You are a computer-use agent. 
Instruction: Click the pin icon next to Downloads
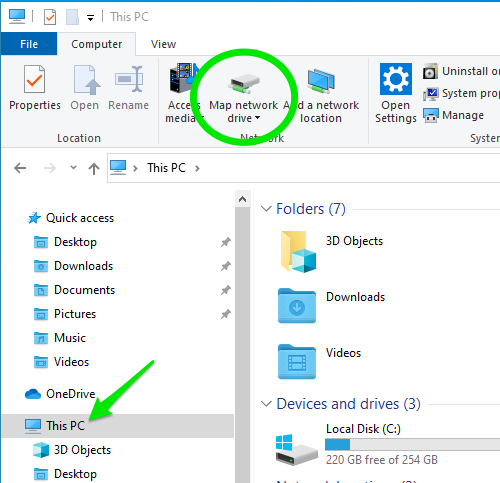tap(226, 266)
